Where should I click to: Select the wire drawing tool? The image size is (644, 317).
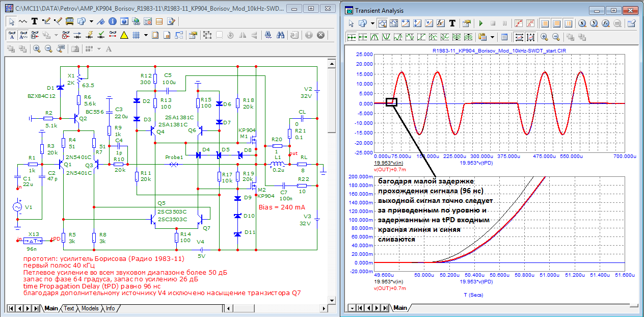(x=46, y=21)
